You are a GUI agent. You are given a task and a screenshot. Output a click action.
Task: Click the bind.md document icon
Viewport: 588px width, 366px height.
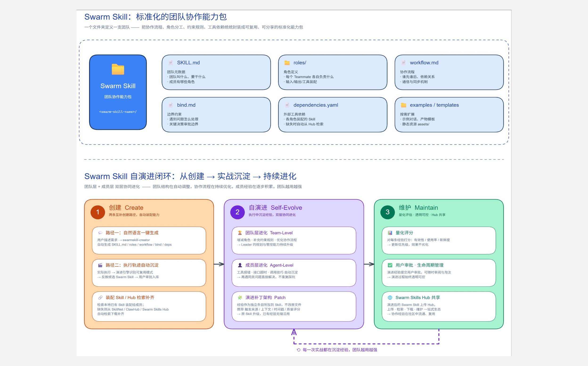pos(171,105)
